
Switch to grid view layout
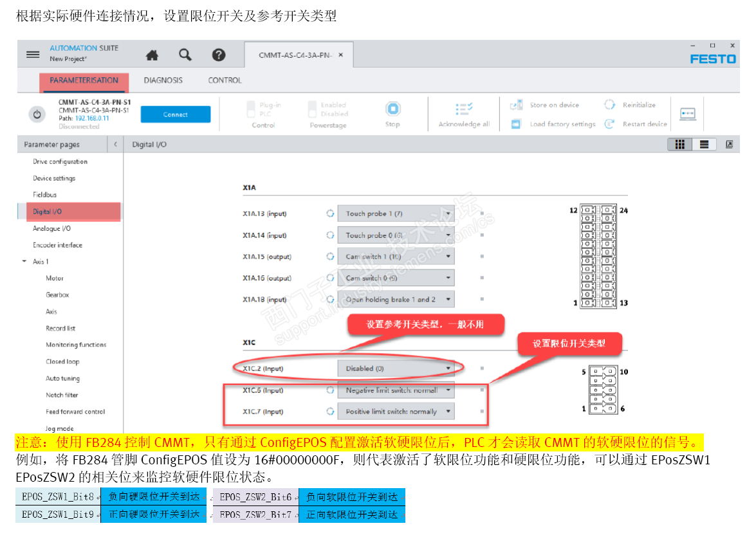680,144
